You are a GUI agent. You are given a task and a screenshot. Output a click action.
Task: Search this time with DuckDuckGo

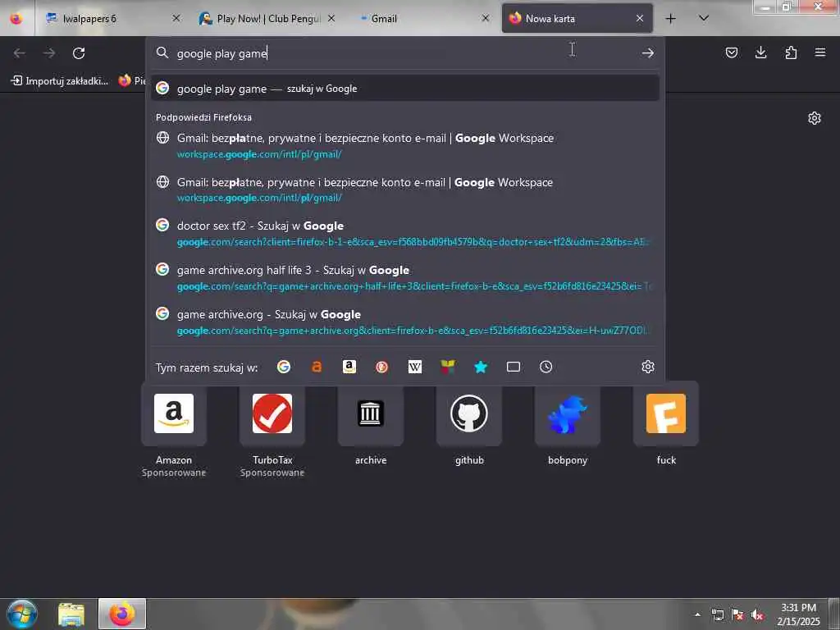[382, 367]
